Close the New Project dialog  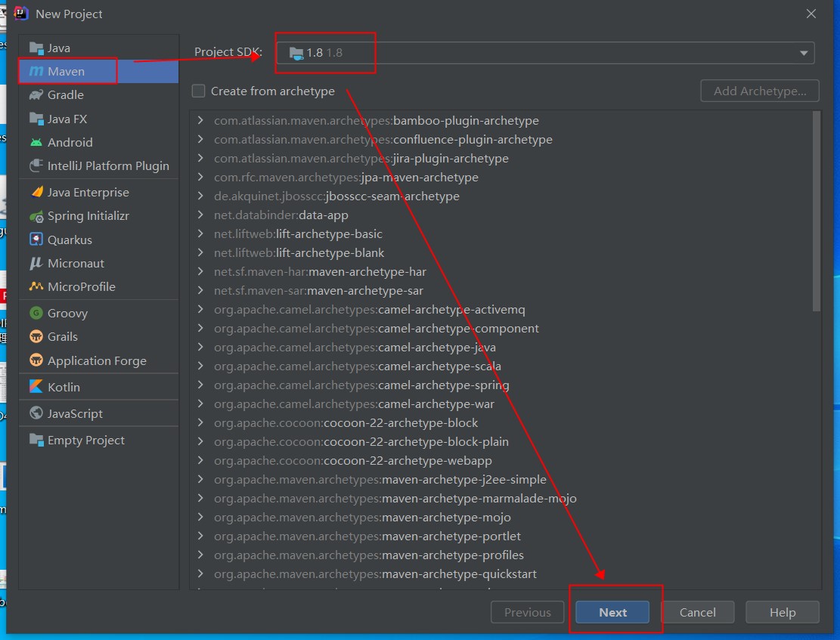coord(811,14)
